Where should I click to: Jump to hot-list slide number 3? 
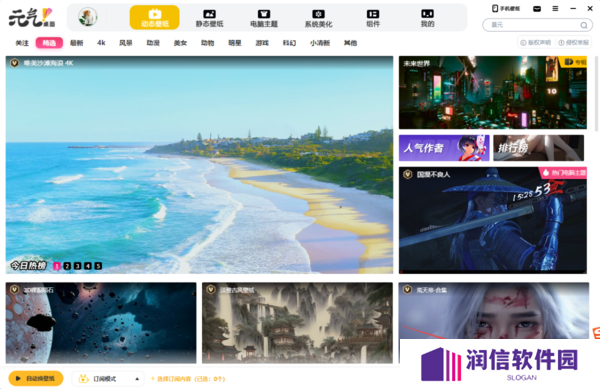tap(77, 266)
